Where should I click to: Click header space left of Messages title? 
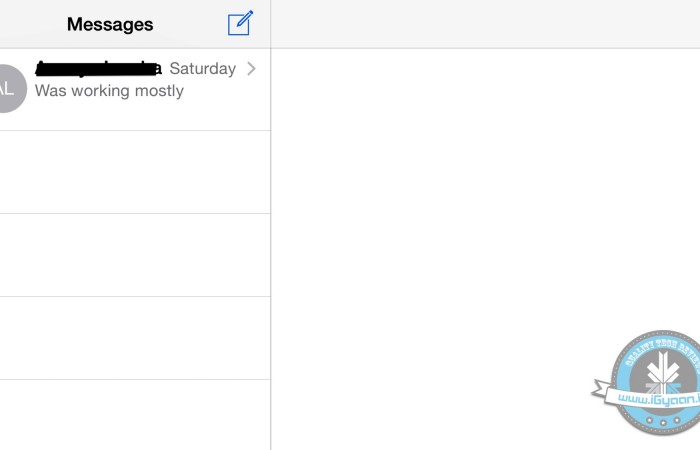30,24
